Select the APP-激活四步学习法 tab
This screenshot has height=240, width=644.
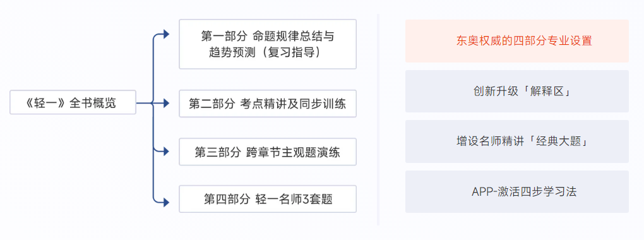pos(516,192)
